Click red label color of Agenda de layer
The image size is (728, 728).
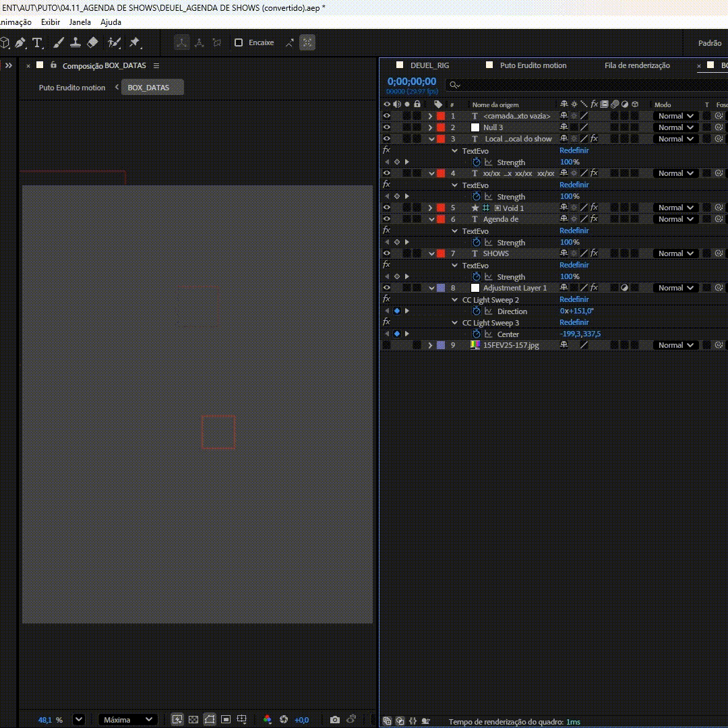441,219
